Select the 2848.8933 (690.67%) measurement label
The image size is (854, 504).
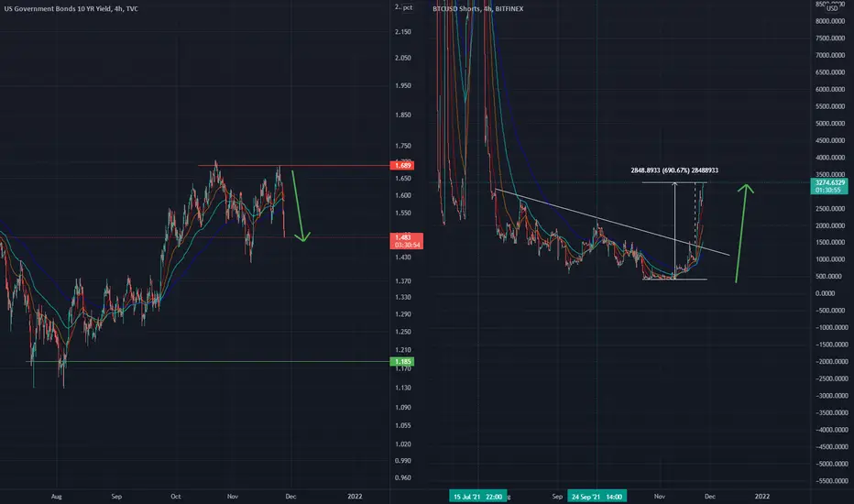click(674, 170)
